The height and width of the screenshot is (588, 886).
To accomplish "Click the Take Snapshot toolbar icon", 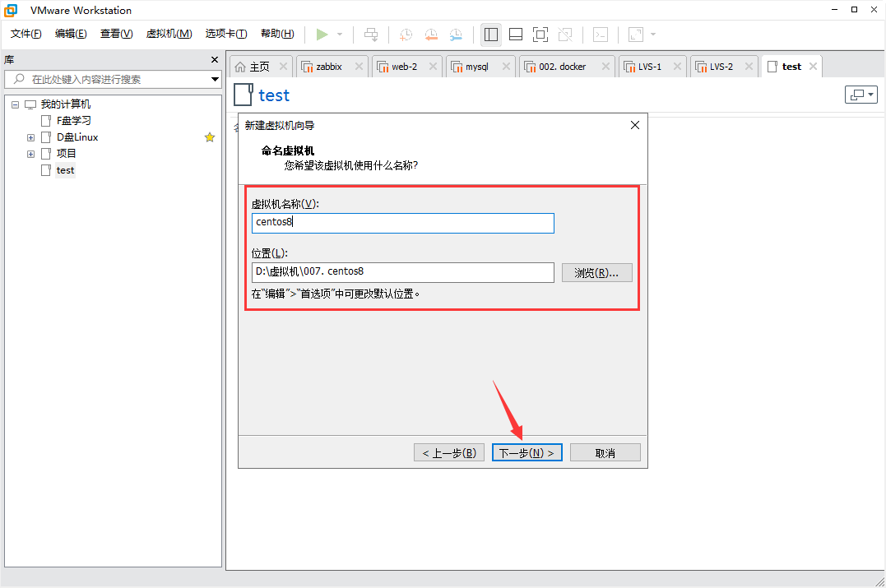I will coord(406,35).
